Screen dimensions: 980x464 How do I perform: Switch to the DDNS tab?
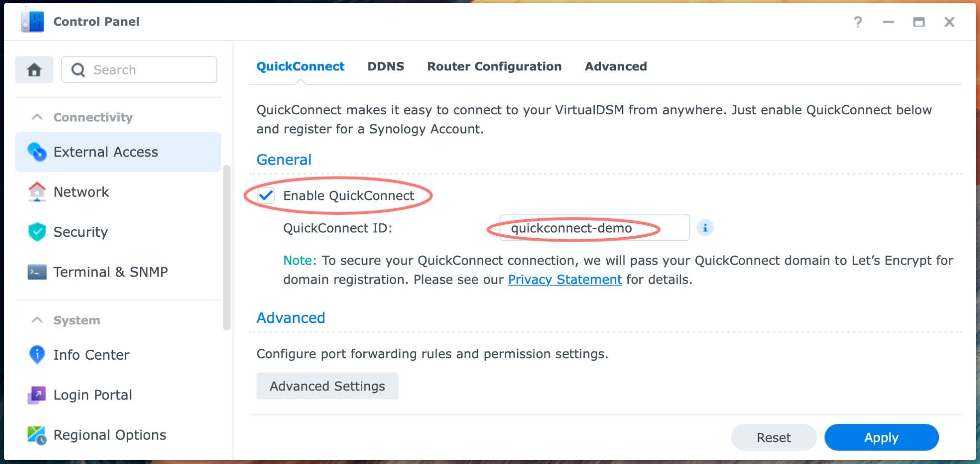pos(385,66)
